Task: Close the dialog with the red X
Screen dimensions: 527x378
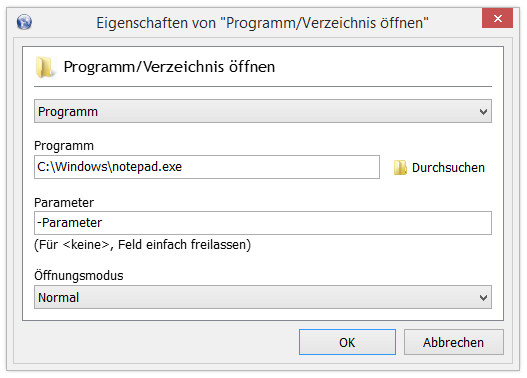Action: pyautogui.click(x=497, y=18)
